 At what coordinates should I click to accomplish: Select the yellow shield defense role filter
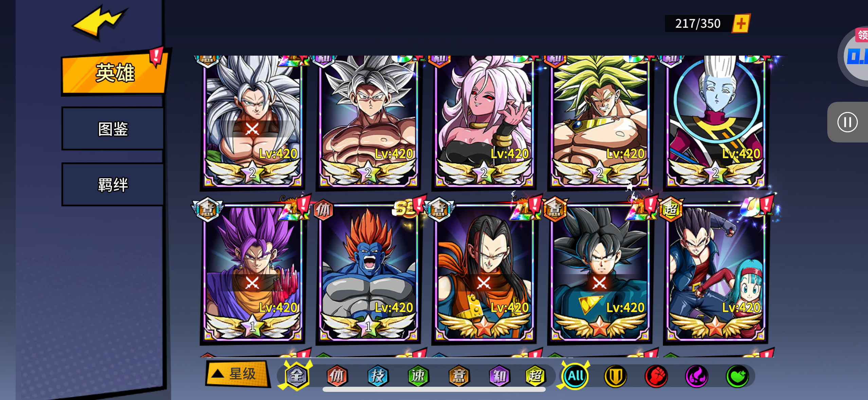coord(615,376)
